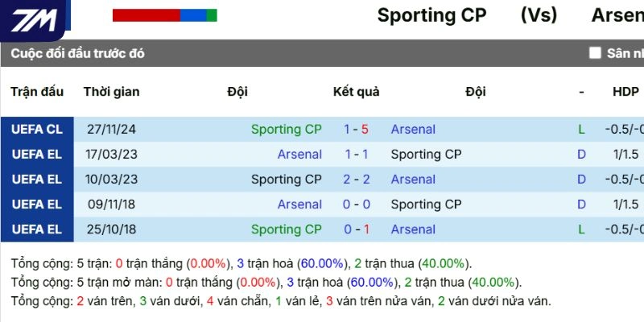This screenshot has height=322, width=644.
Task: Click the blue segment of the color bar
Action: pyautogui.click(x=193, y=15)
